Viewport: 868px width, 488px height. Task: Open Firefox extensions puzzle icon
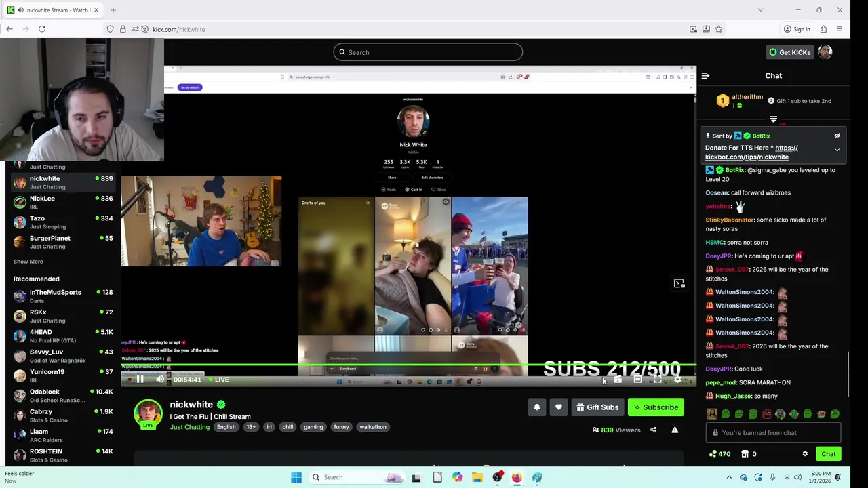pyautogui.click(x=823, y=29)
